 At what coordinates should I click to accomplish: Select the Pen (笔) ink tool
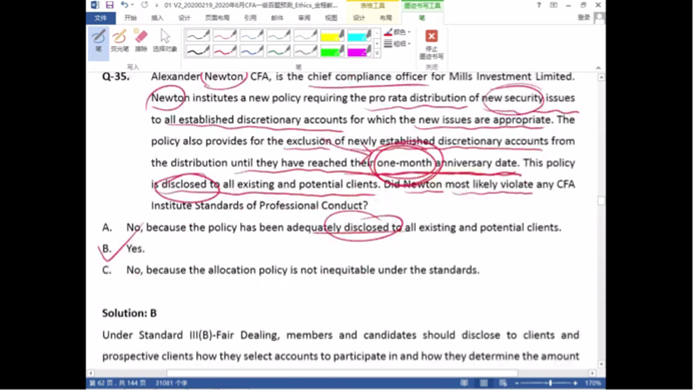[99, 42]
